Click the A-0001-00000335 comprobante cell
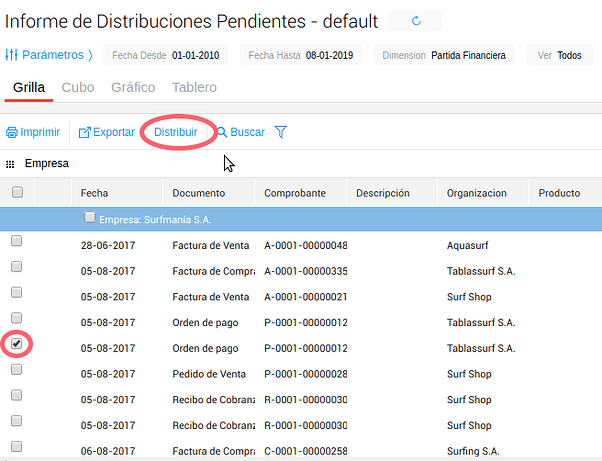Image resolution: width=602 pixels, height=461 pixels. pyautogui.click(x=306, y=271)
